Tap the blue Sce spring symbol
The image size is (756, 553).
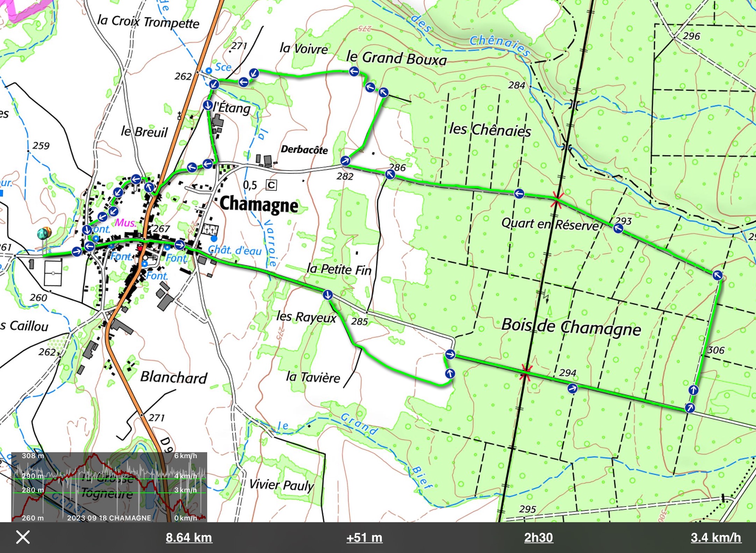click(209, 71)
